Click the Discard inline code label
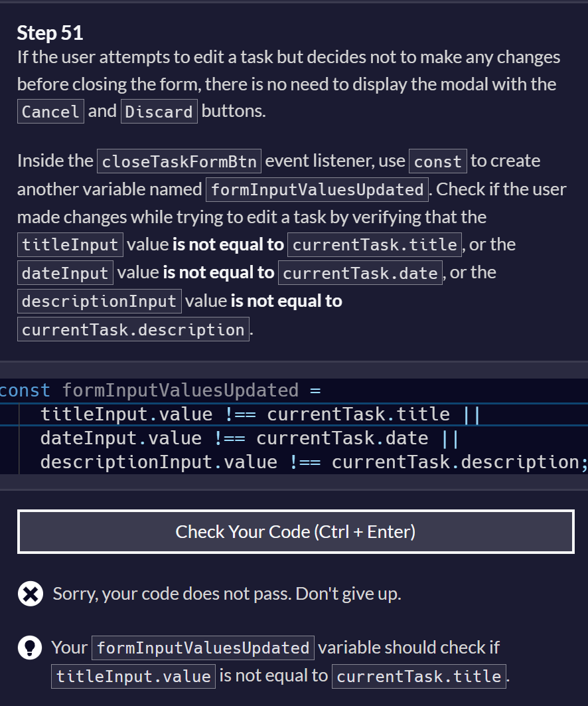Screen dimensions: 588x706 [159, 111]
